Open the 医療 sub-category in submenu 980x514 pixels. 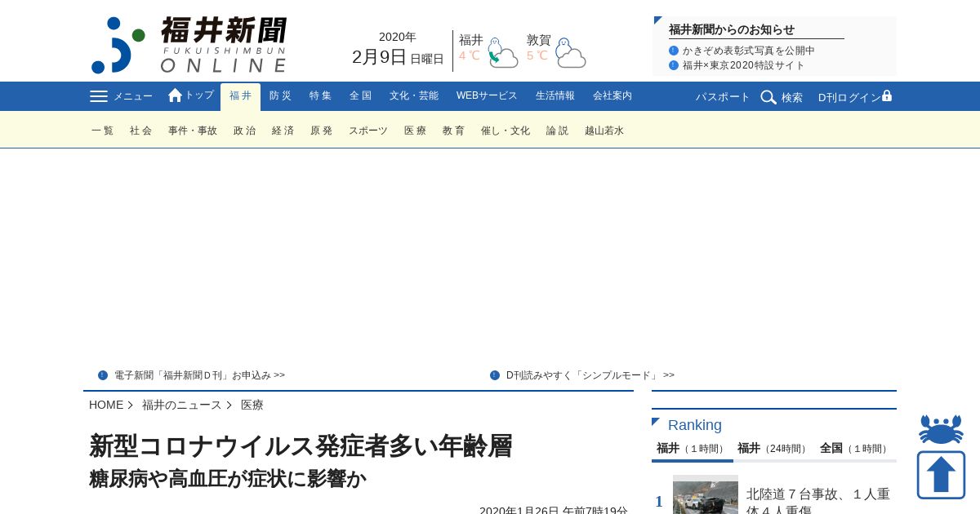[x=415, y=131]
